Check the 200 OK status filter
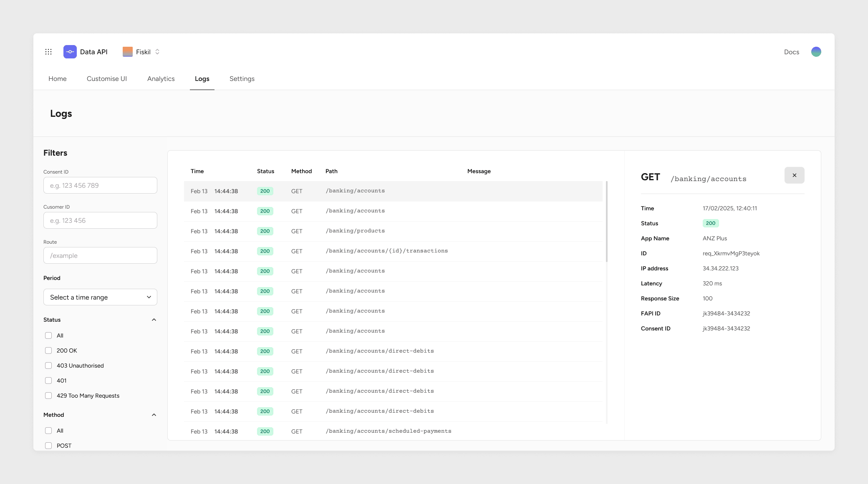The width and height of the screenshot is (868, 484). (48, 350)
